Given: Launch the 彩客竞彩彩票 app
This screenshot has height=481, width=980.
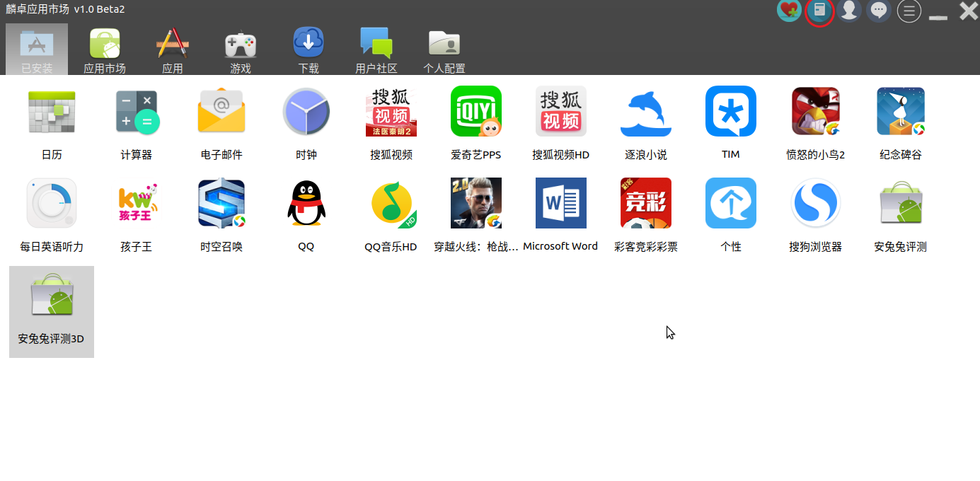Looking at the screenshot, I should point(646,203).
